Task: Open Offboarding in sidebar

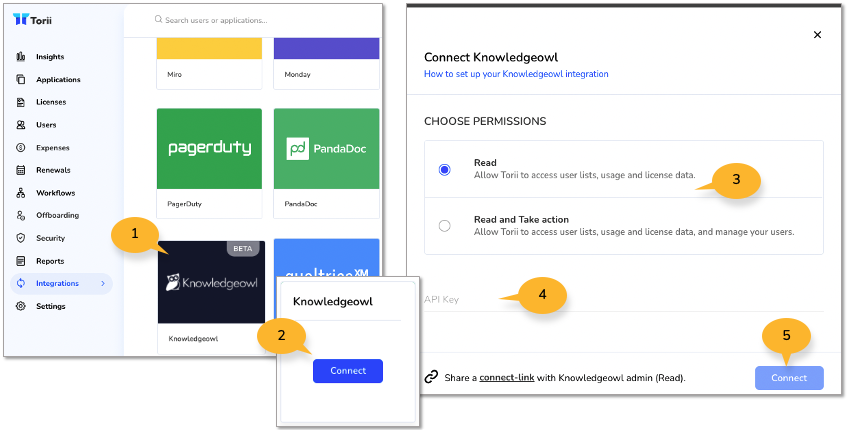Action: pos(58,216)
